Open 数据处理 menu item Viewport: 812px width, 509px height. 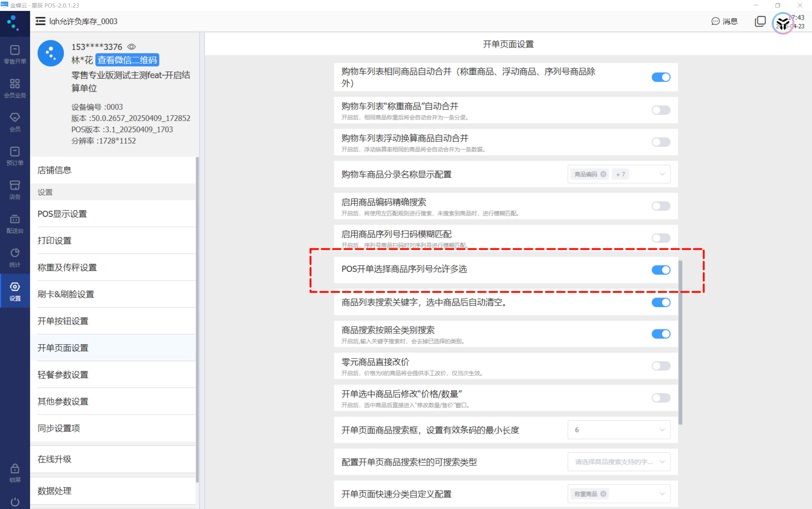(x=113, y=491)
